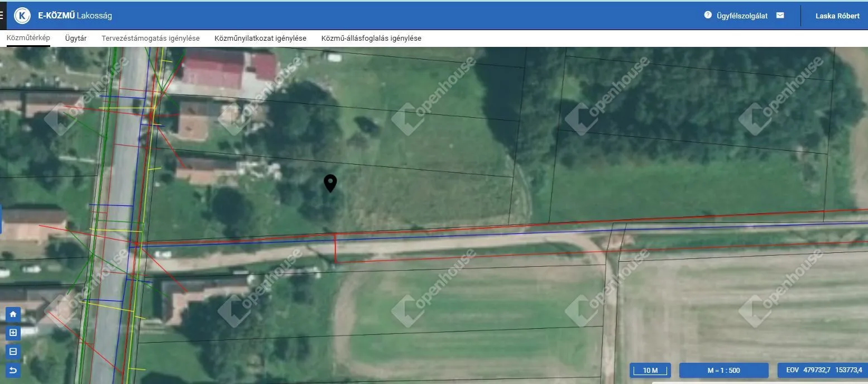Select Közmű-állásfoglalás igénylése tab
This screenshot has width=868, height=384.
[x=371, y=39]
